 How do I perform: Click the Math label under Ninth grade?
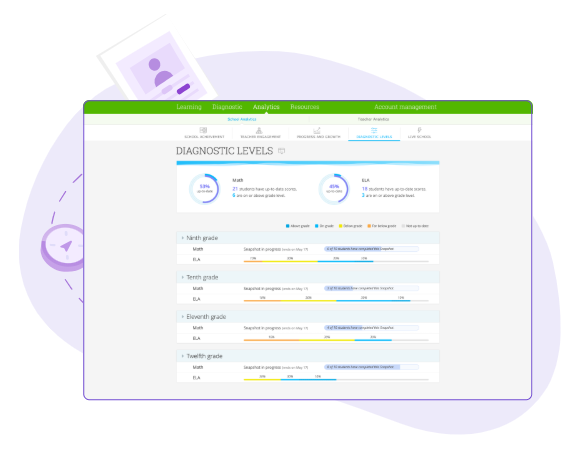pos(198,249)
